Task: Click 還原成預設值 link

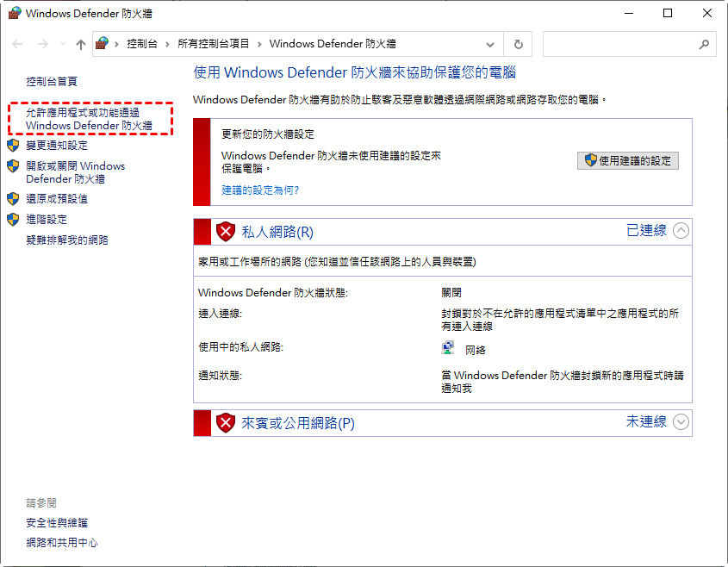Action: (57, 199)
